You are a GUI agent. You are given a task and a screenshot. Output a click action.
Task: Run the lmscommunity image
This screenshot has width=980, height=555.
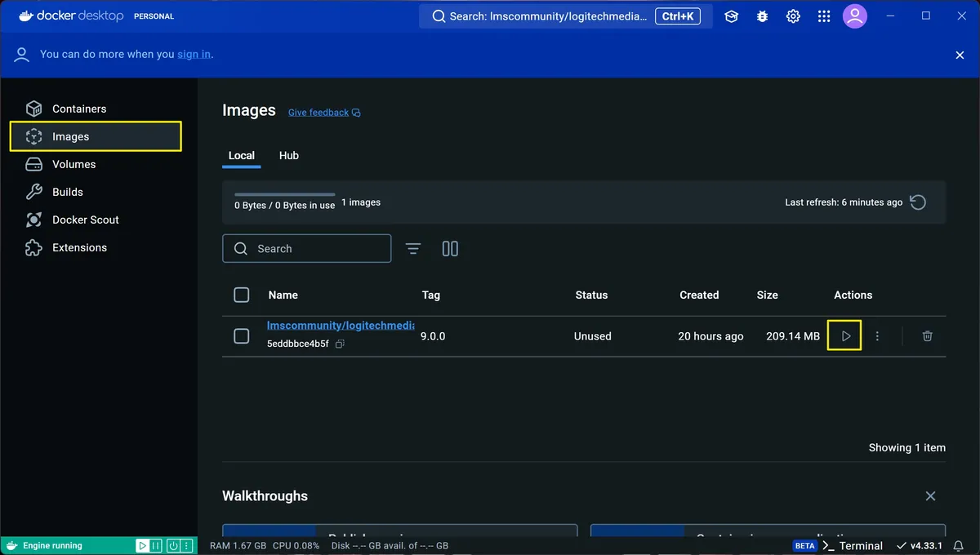[845, 336]
